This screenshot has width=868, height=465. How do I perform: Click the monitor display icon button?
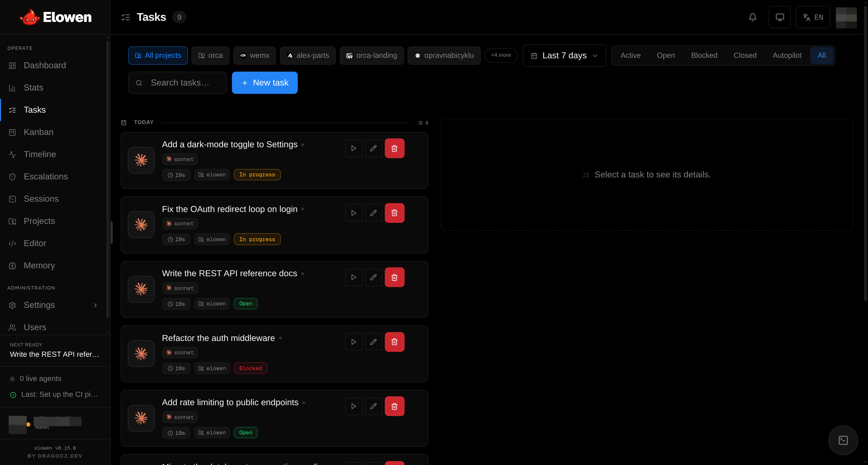point(779,17)
